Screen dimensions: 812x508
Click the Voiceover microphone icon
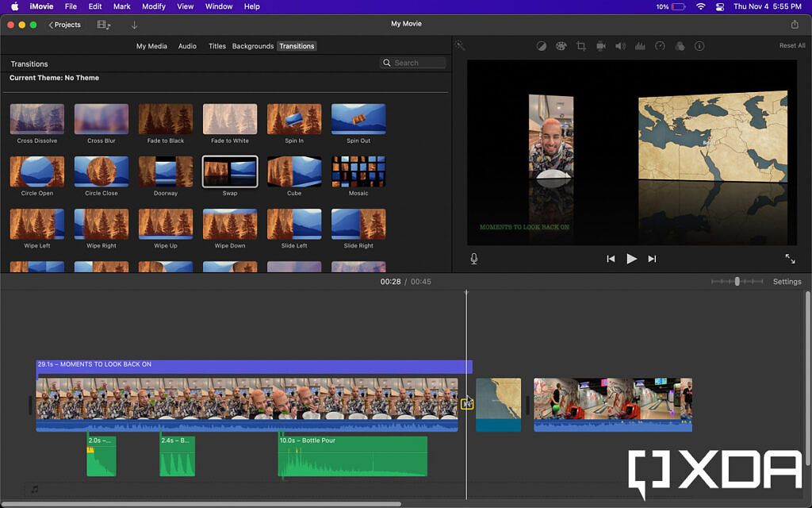click(x=473, y=258)
